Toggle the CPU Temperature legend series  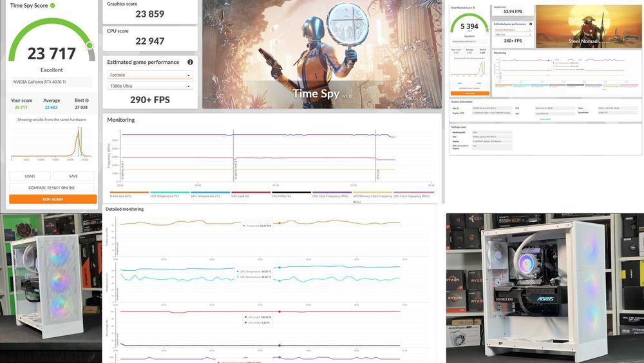pyautogui.click(x=169, y=194)
